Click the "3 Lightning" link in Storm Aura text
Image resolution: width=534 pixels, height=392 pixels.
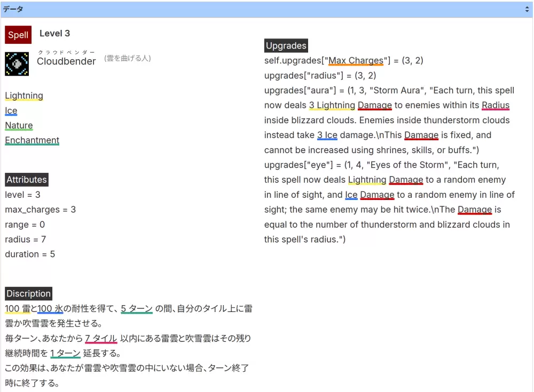[x=332, y=106]
